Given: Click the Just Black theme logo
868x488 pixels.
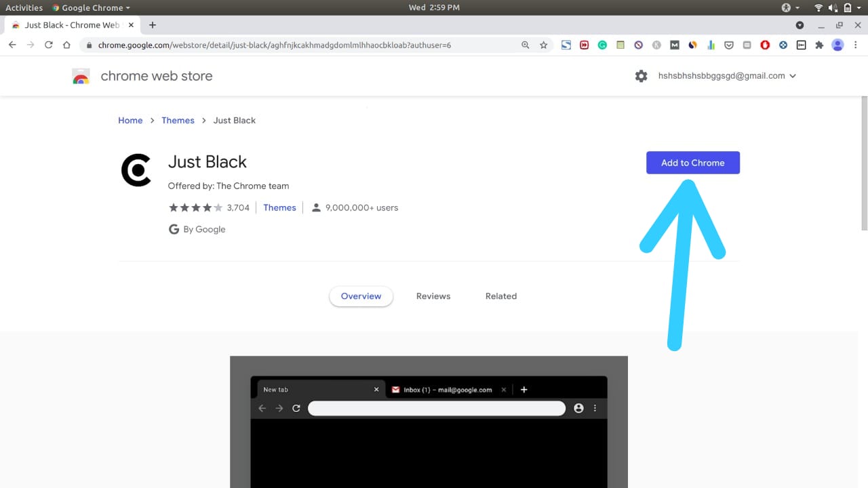Looking at the screenshot, I should 136,170.
